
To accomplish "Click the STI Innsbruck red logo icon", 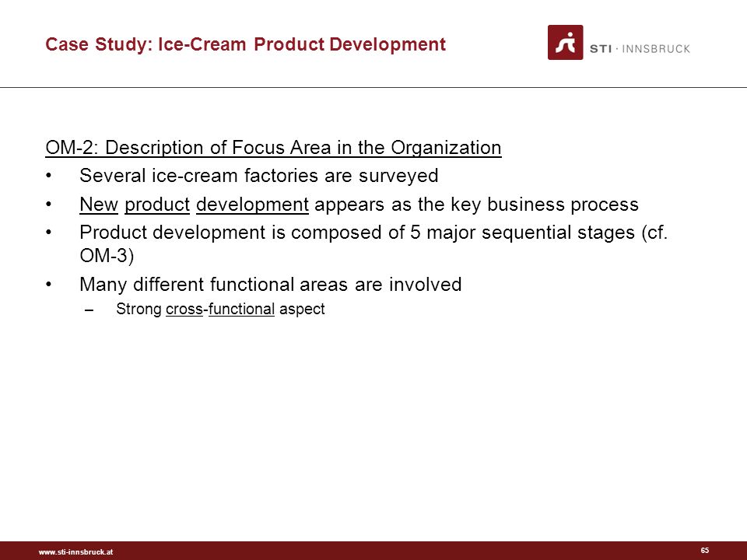I will pyautogui.click(x=565, y=42).
